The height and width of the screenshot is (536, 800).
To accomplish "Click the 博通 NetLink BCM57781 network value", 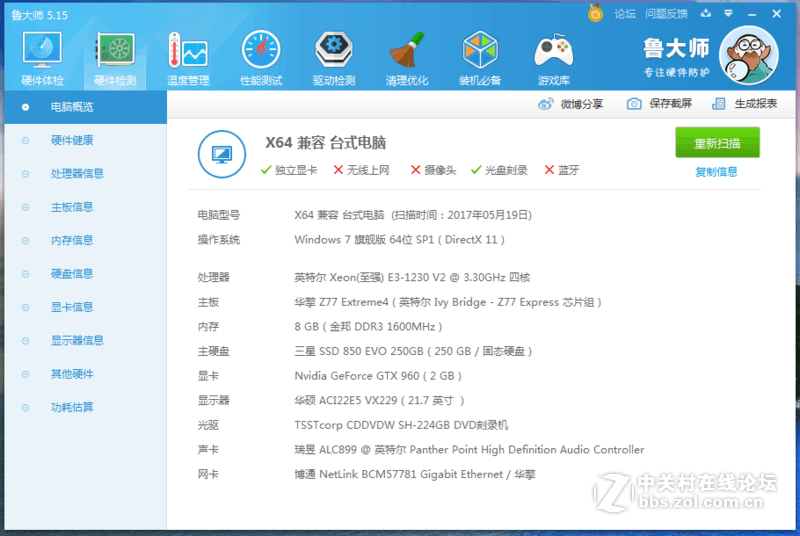I will coord(415,474).
